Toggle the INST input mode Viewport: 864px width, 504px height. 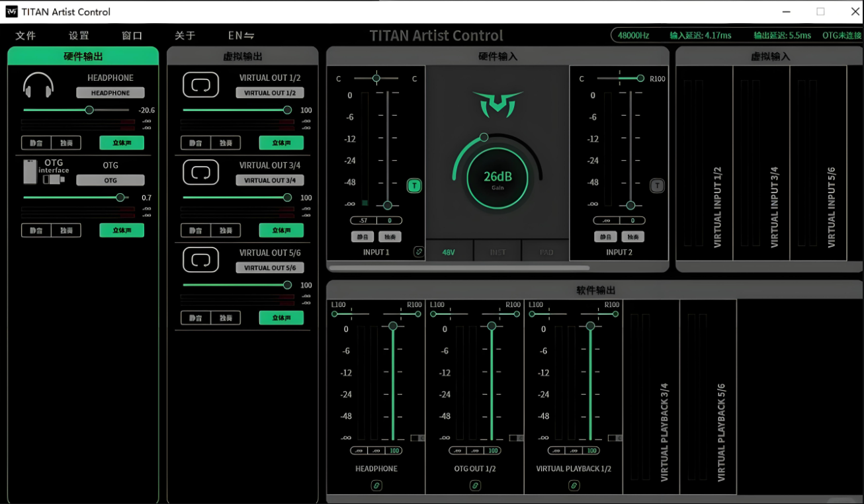[x=497, y=252]
